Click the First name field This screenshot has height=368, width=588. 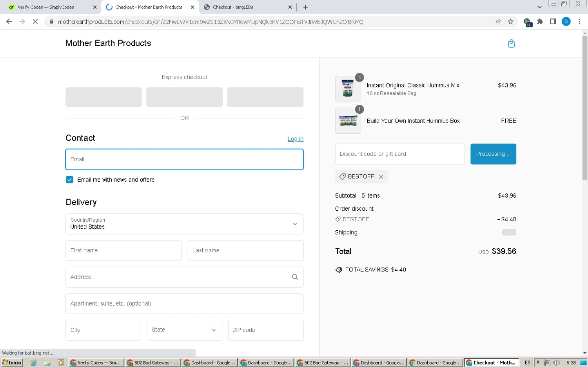click(123, 250)
